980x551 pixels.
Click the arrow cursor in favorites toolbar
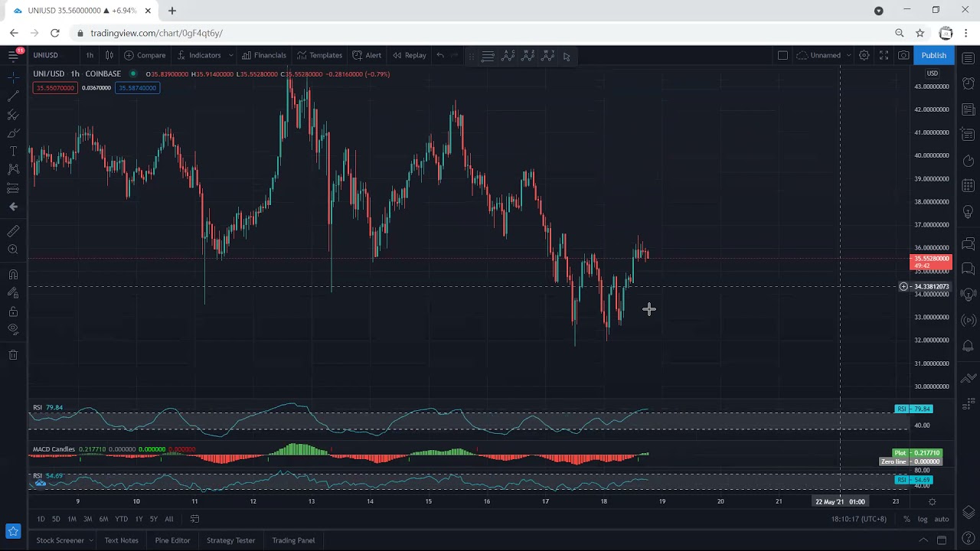[567, 56]
